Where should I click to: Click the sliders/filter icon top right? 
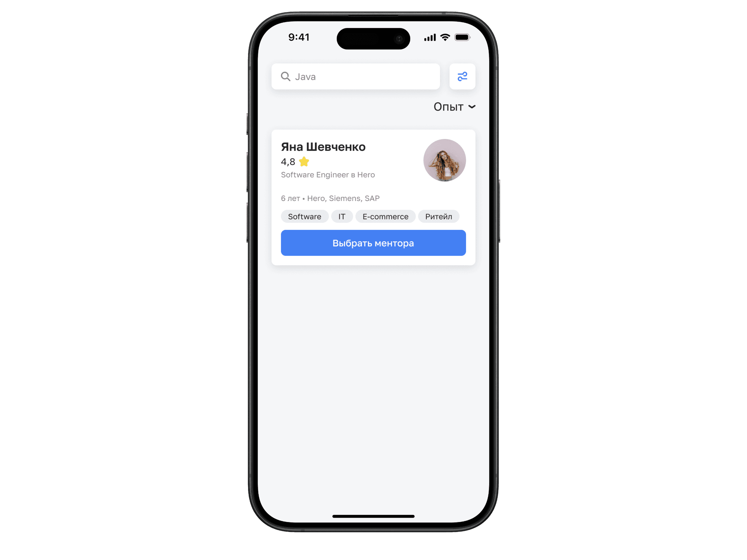pyautogui.click(x=463, y=77)
